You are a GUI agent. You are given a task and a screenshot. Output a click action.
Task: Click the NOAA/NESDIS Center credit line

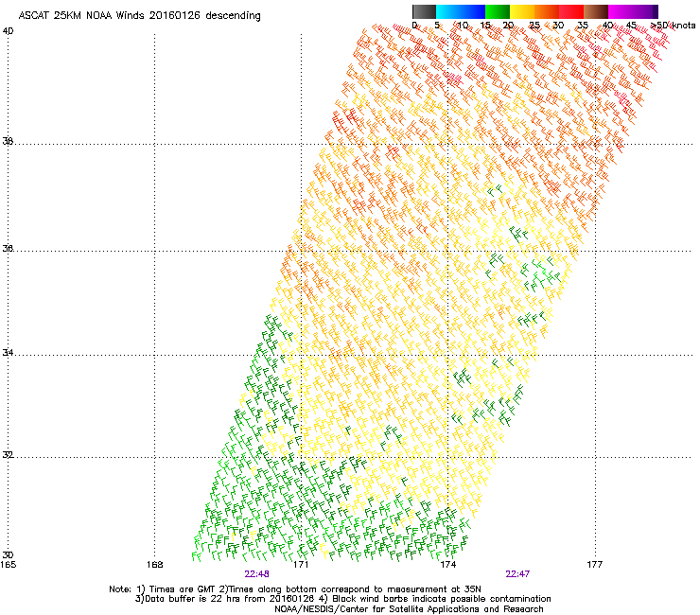click(409, 609)
